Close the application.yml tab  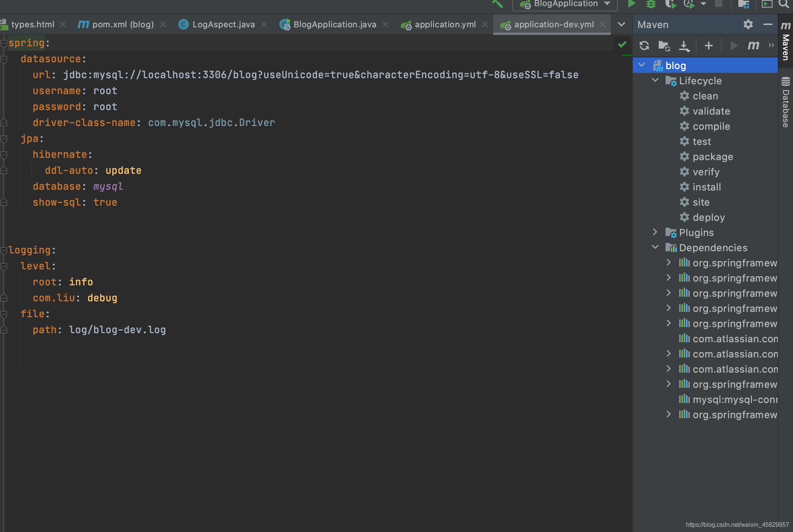[x=485, y=24]
